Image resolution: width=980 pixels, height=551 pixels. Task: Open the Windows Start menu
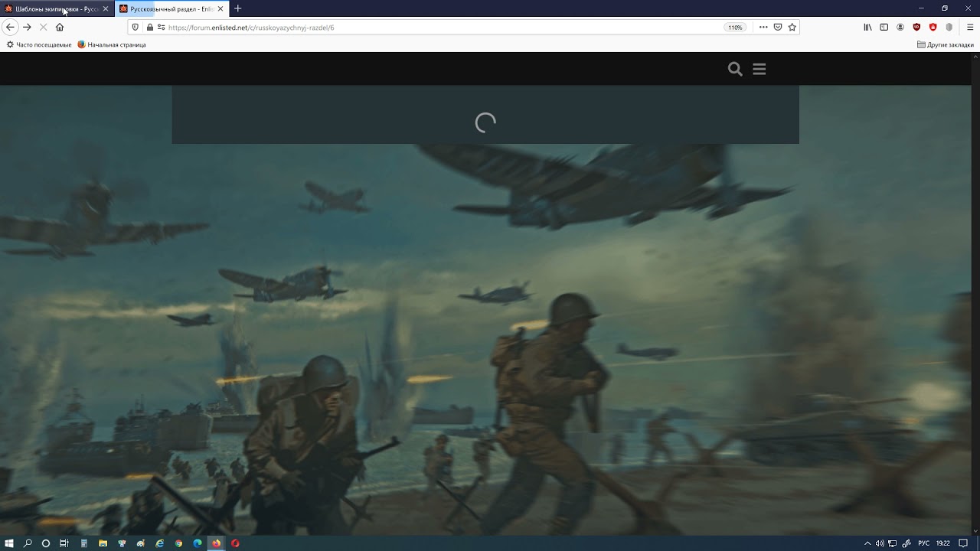pos(9,543)
